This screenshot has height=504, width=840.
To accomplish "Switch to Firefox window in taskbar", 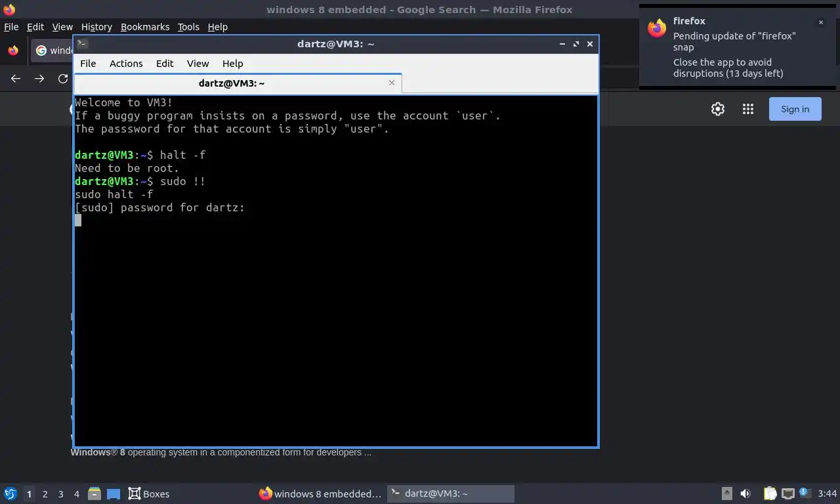I will tap(320, 493).
